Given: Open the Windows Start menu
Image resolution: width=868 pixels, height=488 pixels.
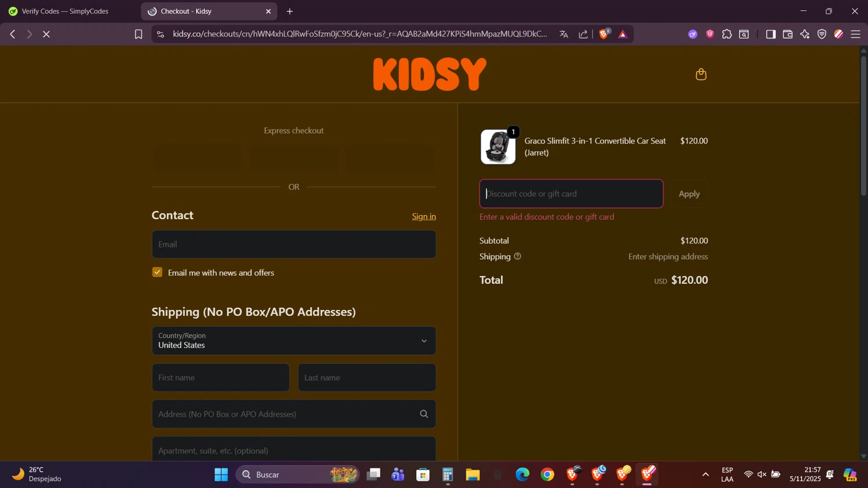Looking at the screenshot, I should point(221,475).
